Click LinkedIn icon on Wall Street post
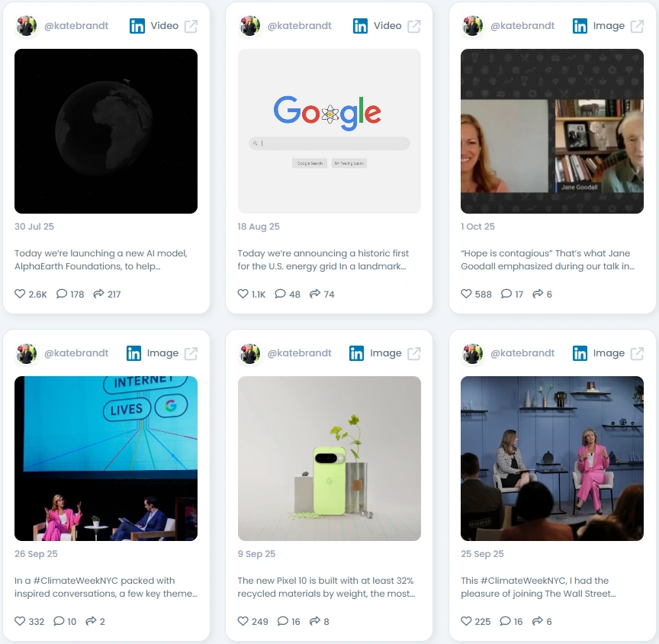Viewport: 659px width, 644px height. coord(580,353)
